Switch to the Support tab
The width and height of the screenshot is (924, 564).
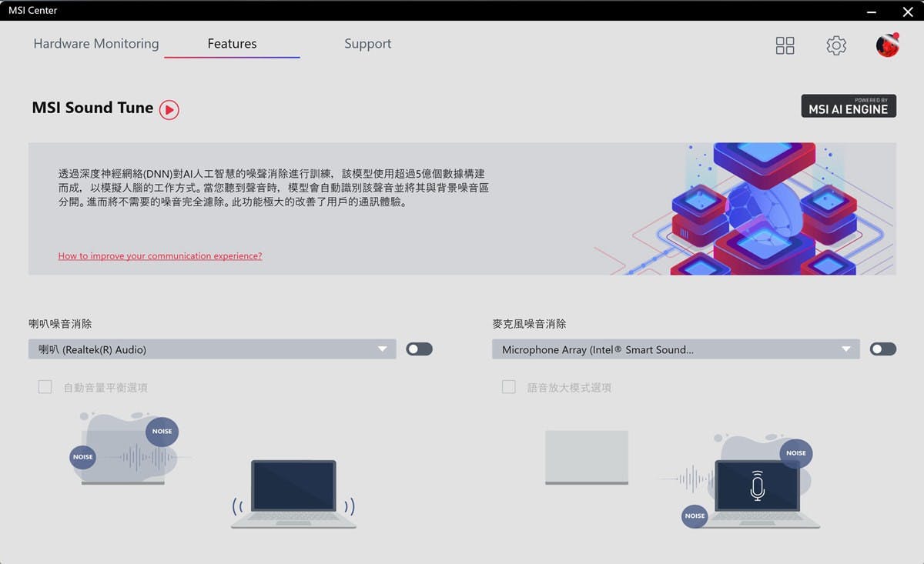pyautogui.click(x=367, y=44)
